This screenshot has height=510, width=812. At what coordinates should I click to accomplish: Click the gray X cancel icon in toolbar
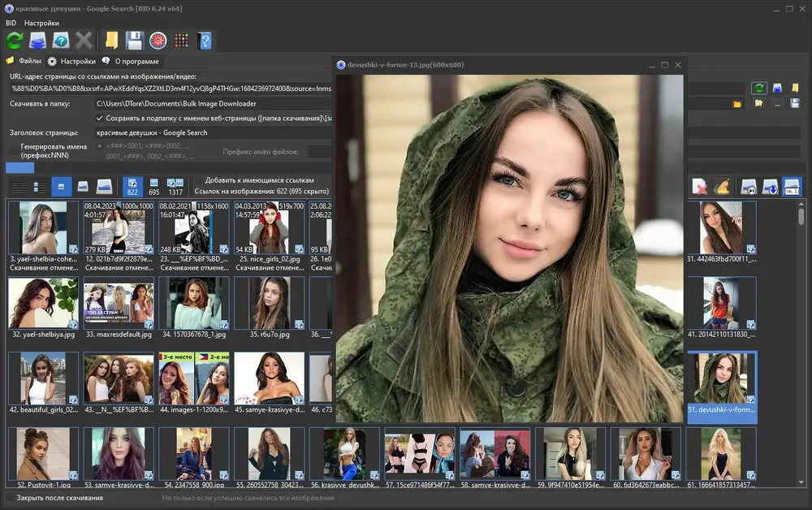[x=84, y=41]
